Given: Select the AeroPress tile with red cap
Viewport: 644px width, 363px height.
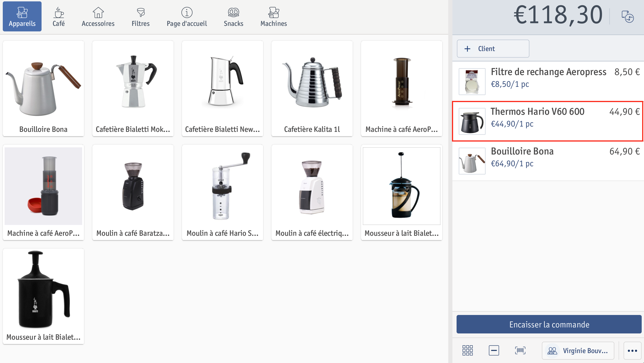Looking at the screenshot, I should [43, 192].
